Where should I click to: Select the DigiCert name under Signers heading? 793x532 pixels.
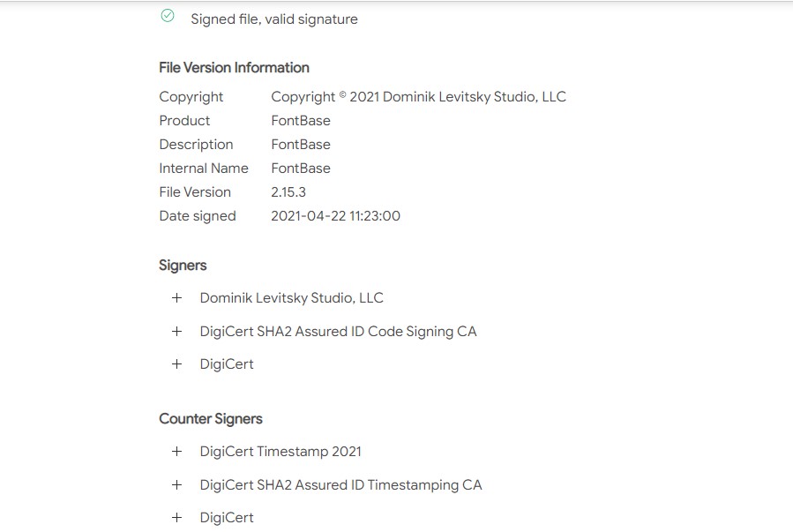227,364
